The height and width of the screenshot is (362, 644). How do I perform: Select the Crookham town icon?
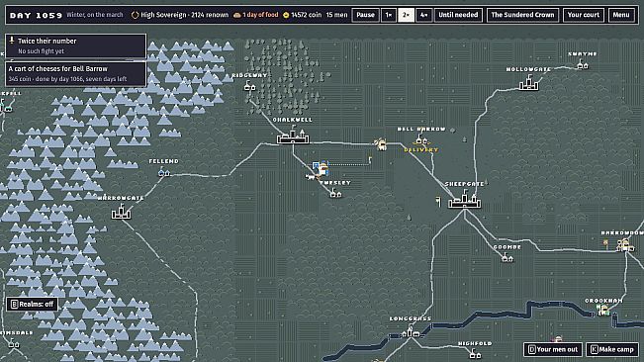(602, 310)
